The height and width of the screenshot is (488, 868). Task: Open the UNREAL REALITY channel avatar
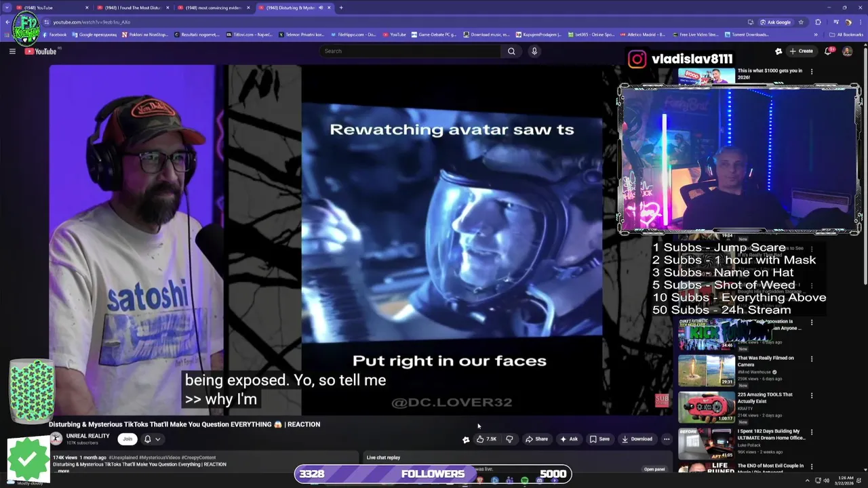tap(56, 439)
